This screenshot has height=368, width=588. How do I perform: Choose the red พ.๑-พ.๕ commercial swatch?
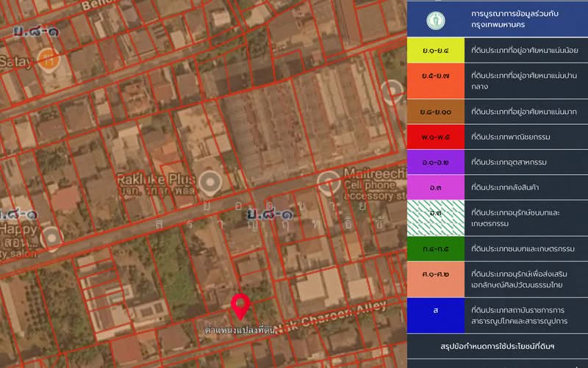click(x=436, y=137)
